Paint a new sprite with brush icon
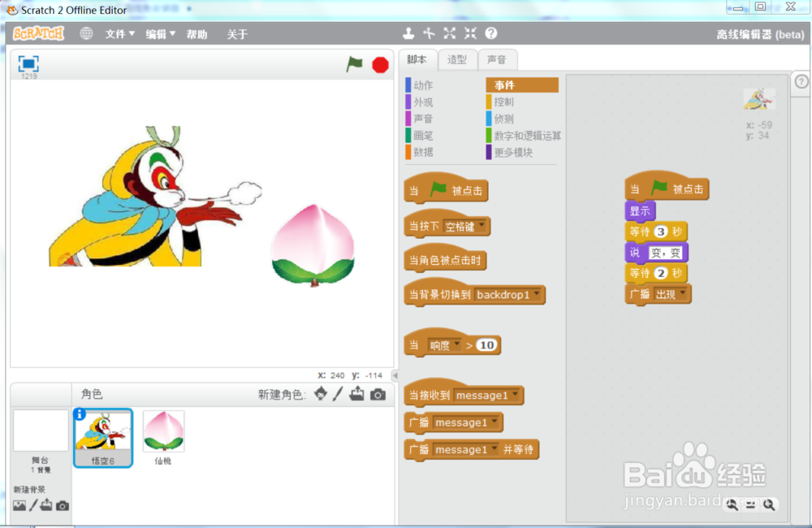Viewport: 812px width, 528px height. [x=338, y=394]
